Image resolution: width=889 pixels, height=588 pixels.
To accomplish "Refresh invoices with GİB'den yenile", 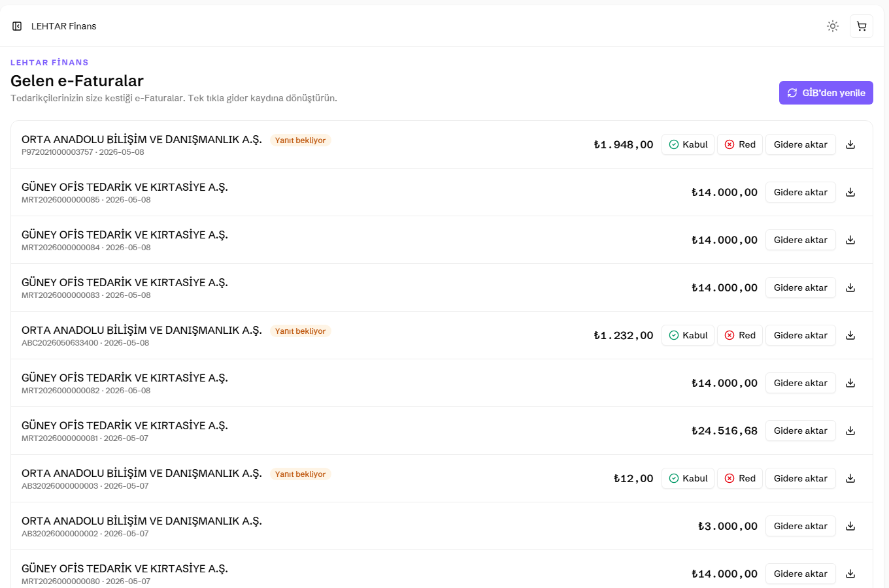I will click(x=826, y=93).
